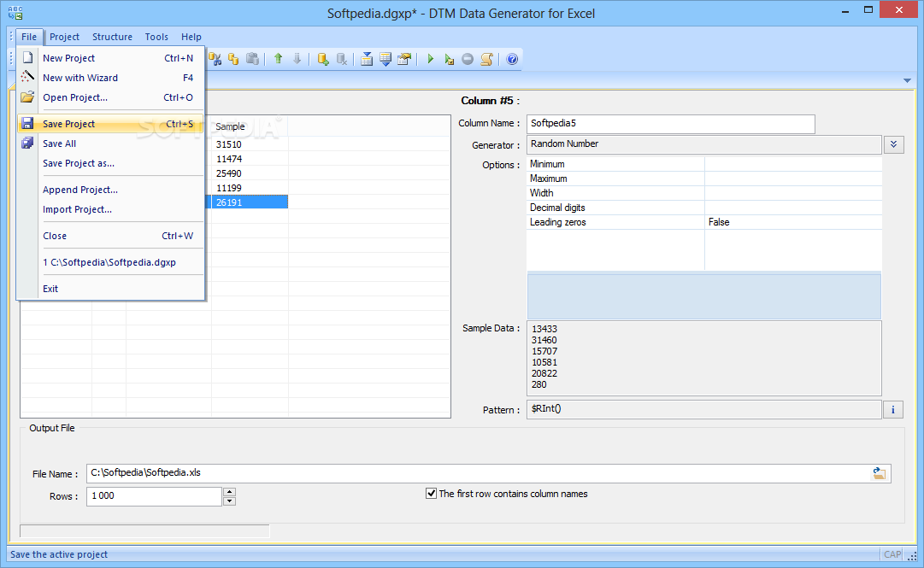Open the Structure menu

point(112,37)
